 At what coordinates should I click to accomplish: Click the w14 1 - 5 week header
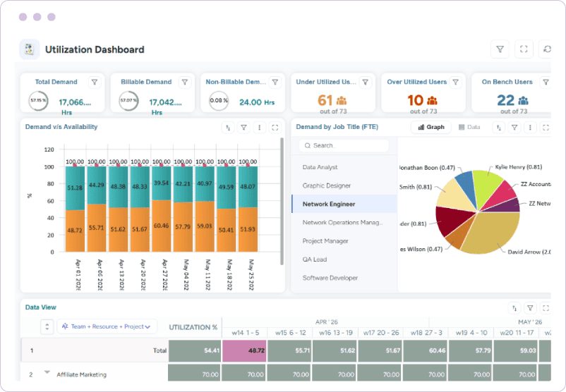245,333
